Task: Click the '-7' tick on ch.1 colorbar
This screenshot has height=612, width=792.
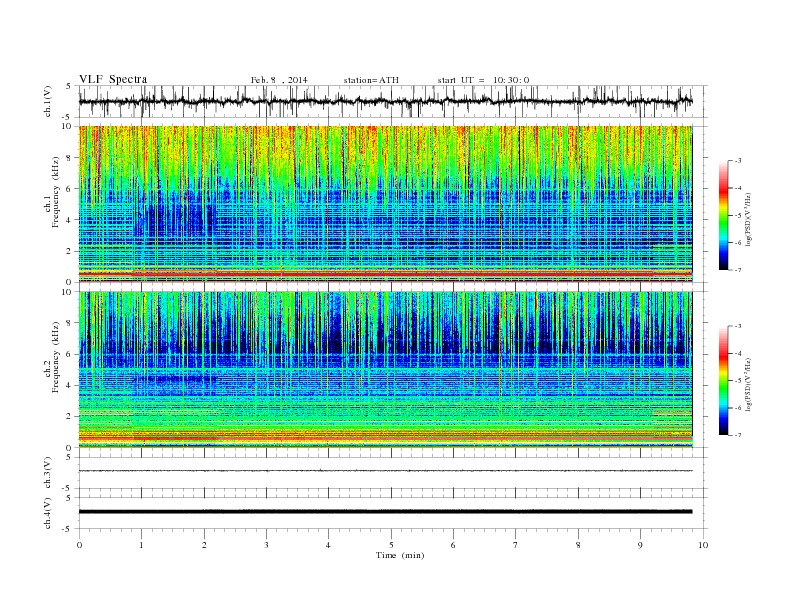Action: (x=738, y=270)
